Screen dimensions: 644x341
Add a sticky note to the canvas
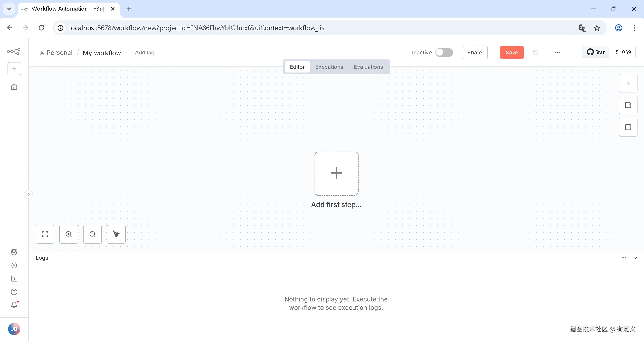point(628,105)
